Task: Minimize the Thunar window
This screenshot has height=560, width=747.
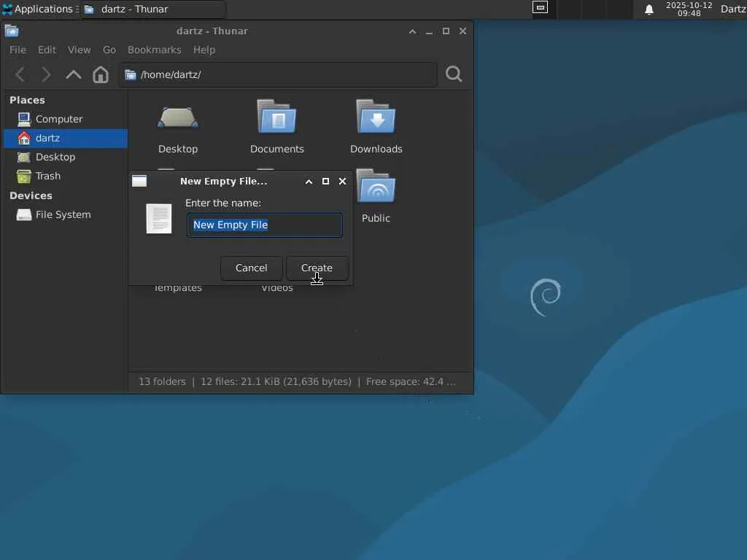Action: pyautogui.click(x=429, y=31)
